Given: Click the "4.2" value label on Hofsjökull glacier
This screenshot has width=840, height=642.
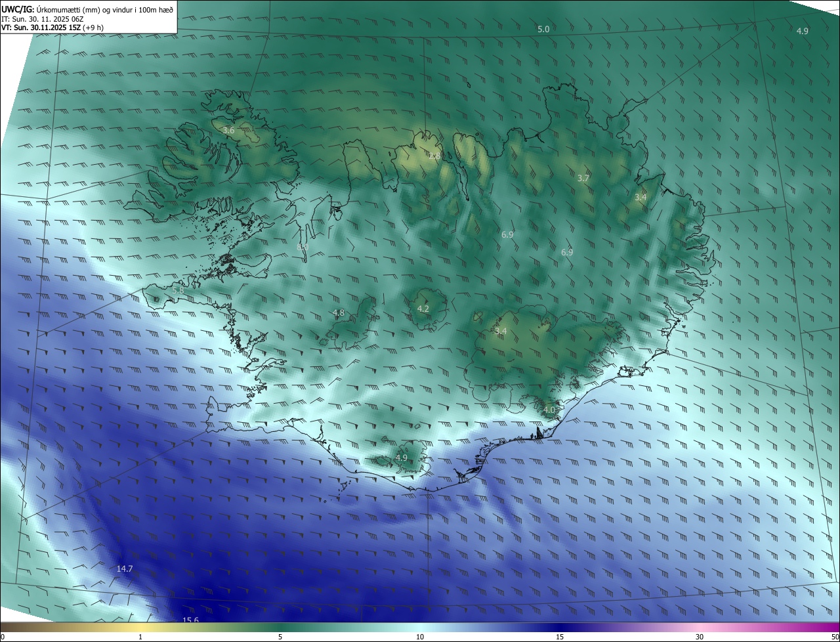Looking at the screenshot, I should click(x=423, y=309).
